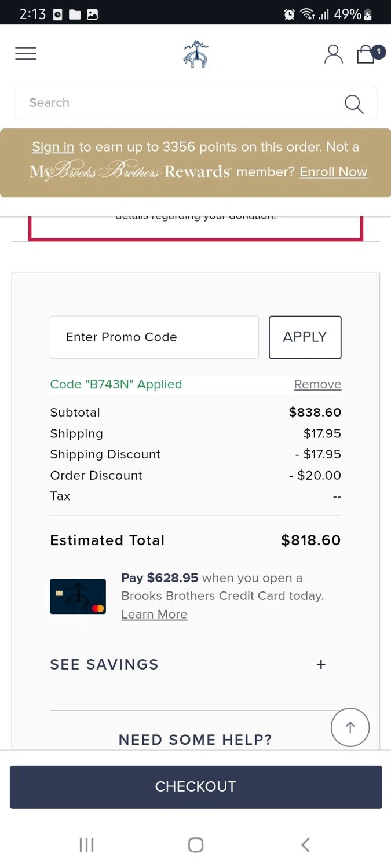The image size is (391, 868).
Task: Open the shopping bag cart
Action: (x=366, y=54)
